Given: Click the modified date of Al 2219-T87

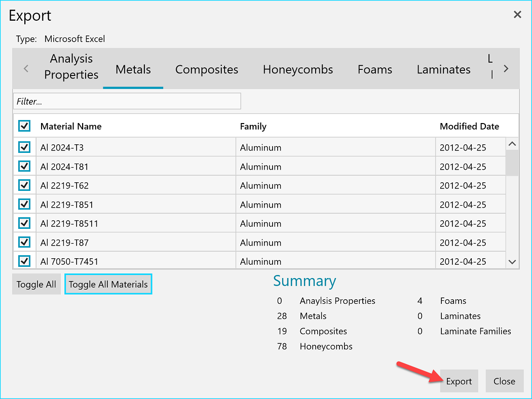Looking at the screenshot, I should point(471,242).
